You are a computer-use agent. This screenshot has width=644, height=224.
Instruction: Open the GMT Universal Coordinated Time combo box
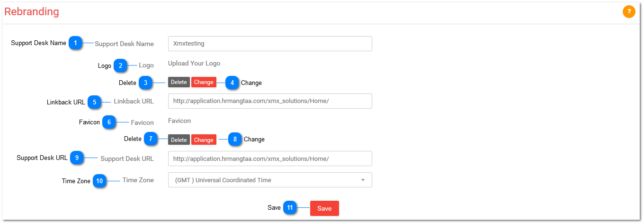(270, 180)
